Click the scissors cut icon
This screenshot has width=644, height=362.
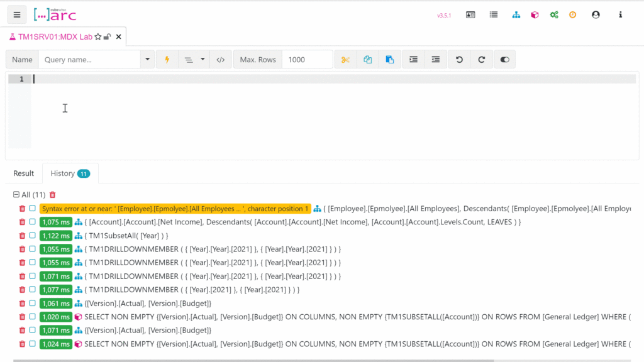345,60
